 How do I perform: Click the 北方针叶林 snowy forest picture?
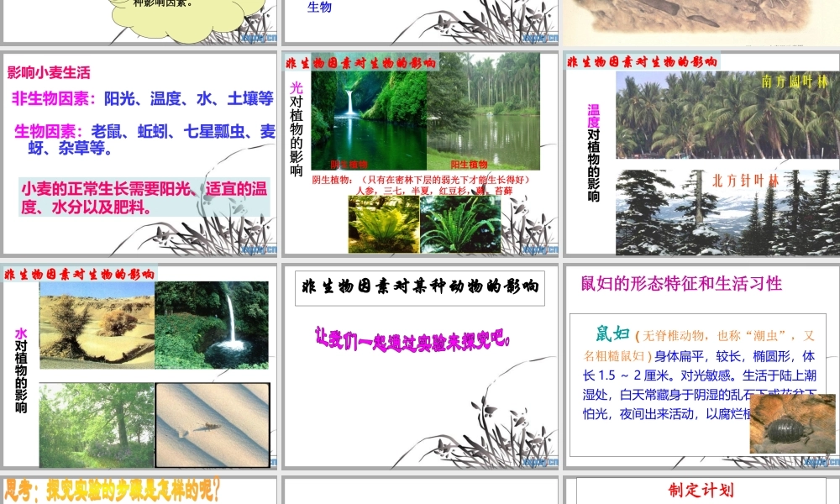(x=727, y=212)
